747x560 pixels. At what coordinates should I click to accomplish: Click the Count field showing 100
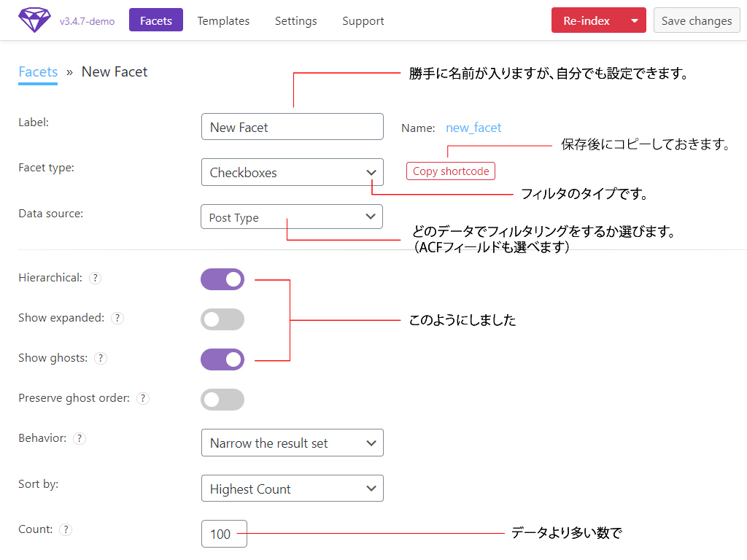(224, 534)
